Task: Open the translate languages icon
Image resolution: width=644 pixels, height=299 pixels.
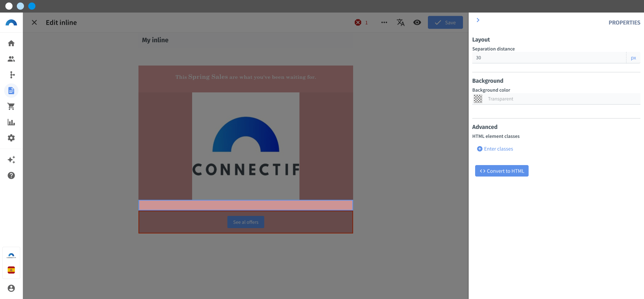Action: coord(401,23)
